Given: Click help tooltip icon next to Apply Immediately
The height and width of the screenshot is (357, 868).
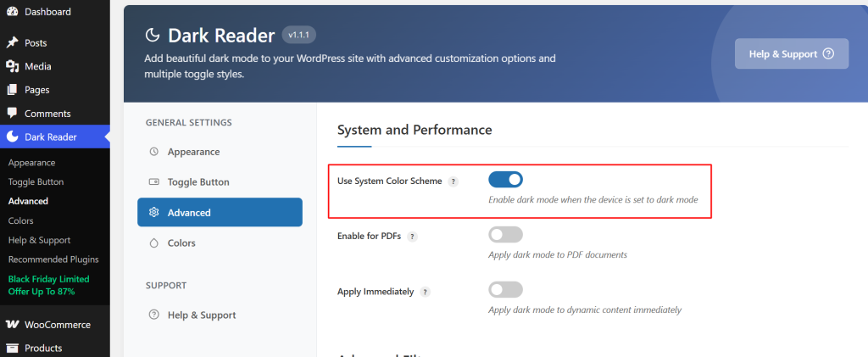Looking at the screenshot, I should [425, 292].
